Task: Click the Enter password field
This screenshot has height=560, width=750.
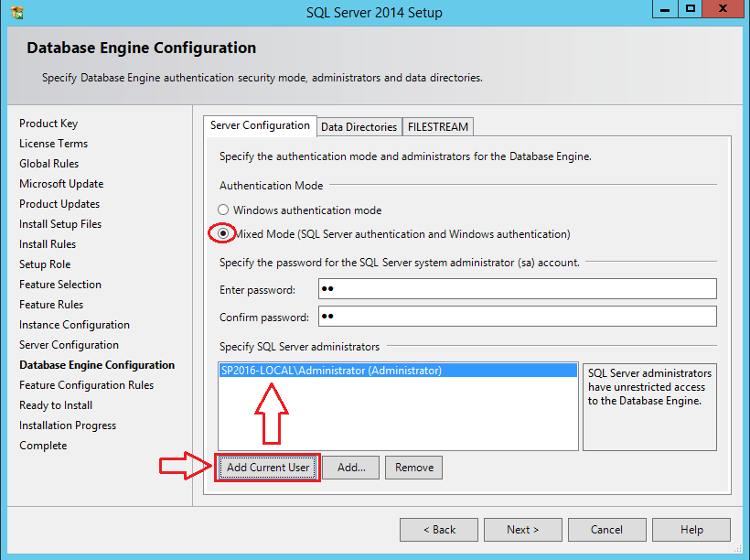Action: 518,289
